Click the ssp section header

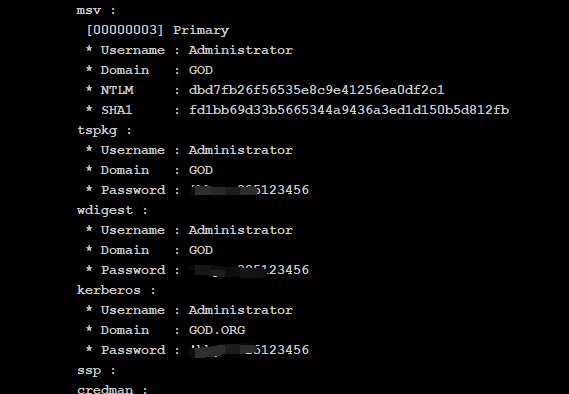click(x=96, y=371)
